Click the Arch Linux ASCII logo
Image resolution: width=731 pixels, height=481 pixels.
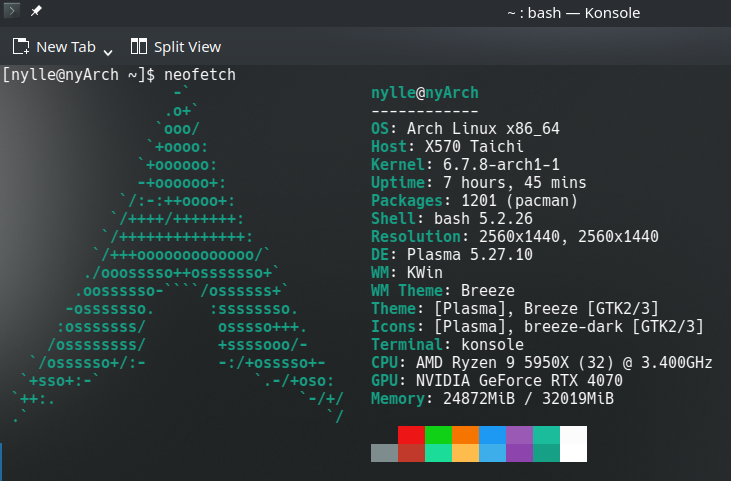point(178,255)
